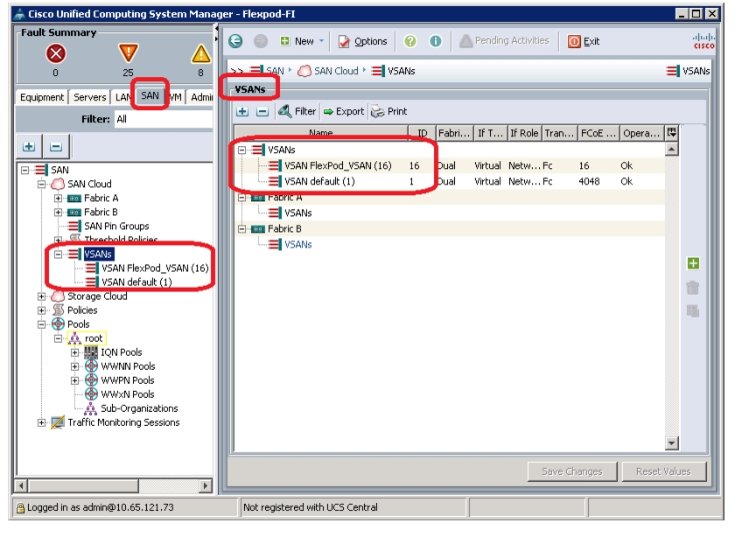The width and height of the screenshot is (756, 544).
Task: Expand the WWNN Pools node
Action: coord(74,366)
